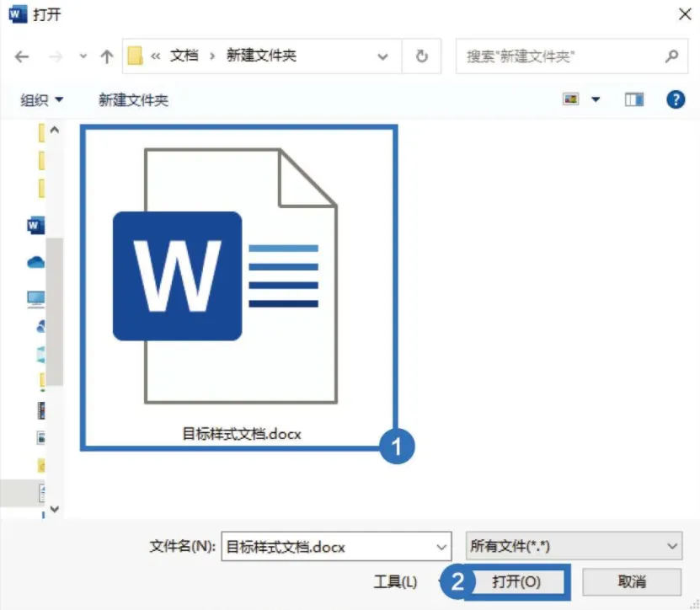This screenshot has width=700, height=610.
Task: Click the 目标样式文档.docx file name label
Action: [x=242, y=434]
